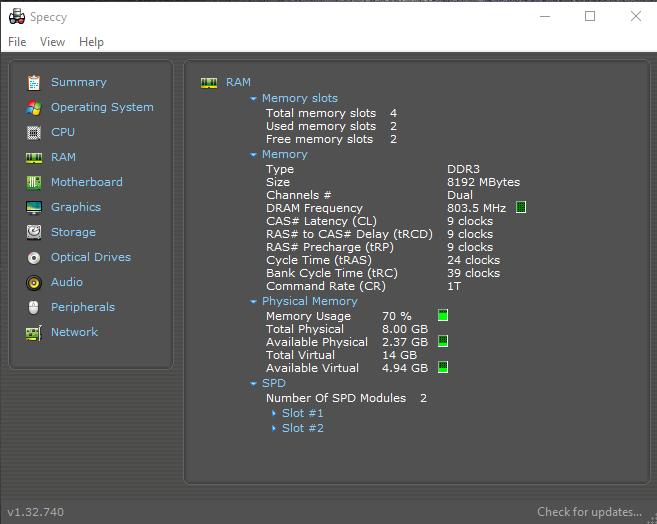Click the Free memory slots row
Screen dimensions: 657x524
pos(331,139)
